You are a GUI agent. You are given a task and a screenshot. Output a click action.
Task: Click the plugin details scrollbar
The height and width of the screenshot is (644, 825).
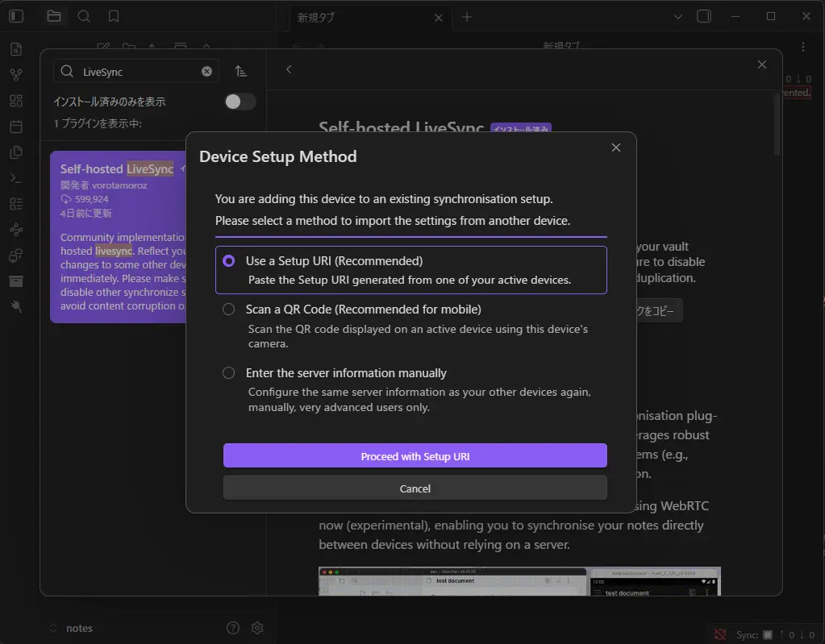click(777, 125)
